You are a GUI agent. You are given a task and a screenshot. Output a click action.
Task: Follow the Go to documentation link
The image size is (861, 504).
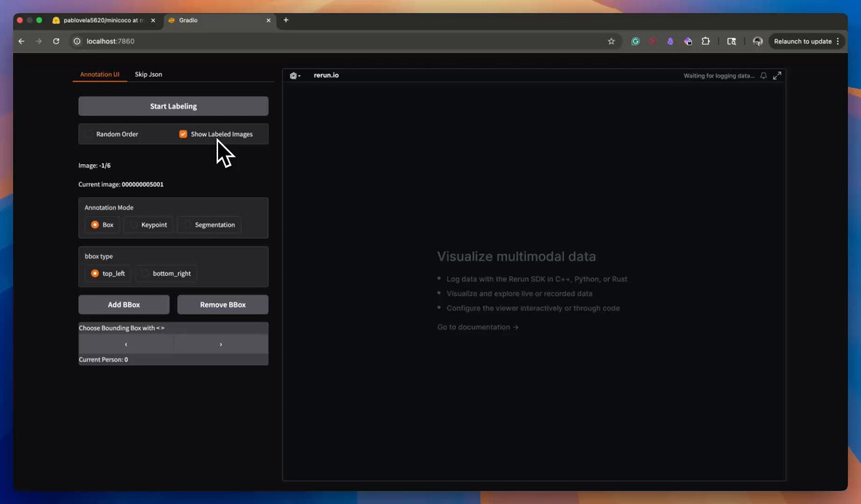[478, 327]
